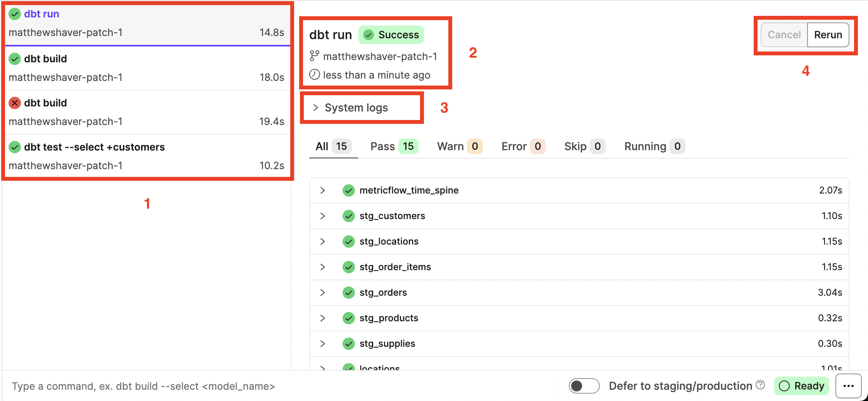Viewport: 868px width, 401px height.
Task: Enable the Defer to staging/production toggle
Action: 584,386
